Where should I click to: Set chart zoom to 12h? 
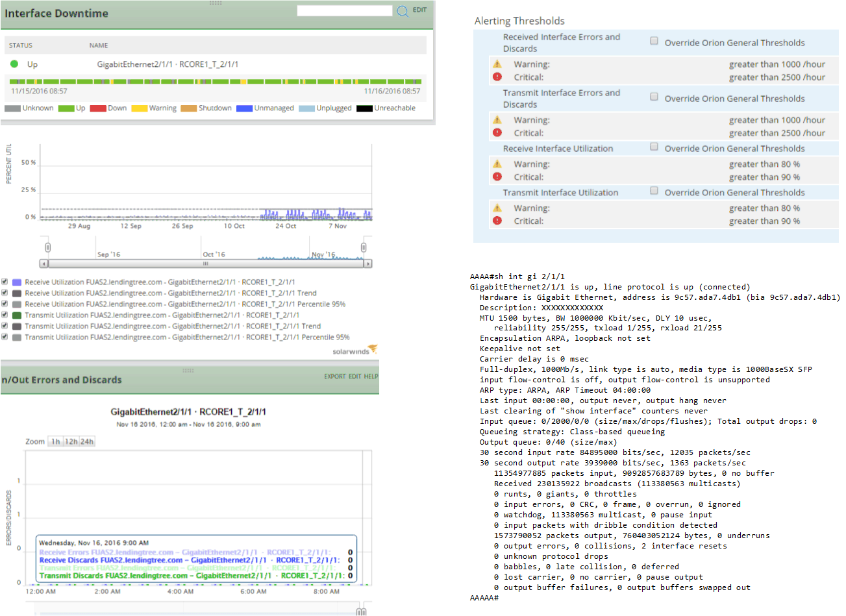(x=71, y=441)
